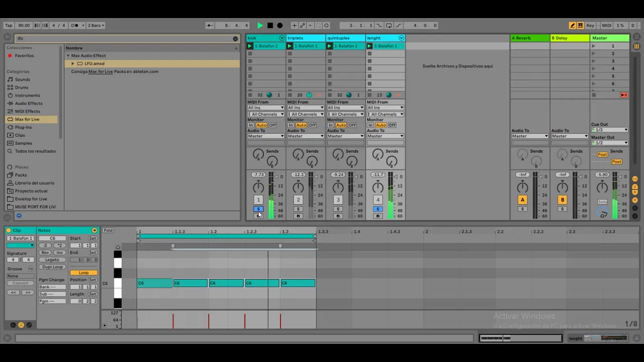Screen dimensions: 644x362
Task: Open triplets track Audio To Master dropdown
Action: (x=305, y=136)
